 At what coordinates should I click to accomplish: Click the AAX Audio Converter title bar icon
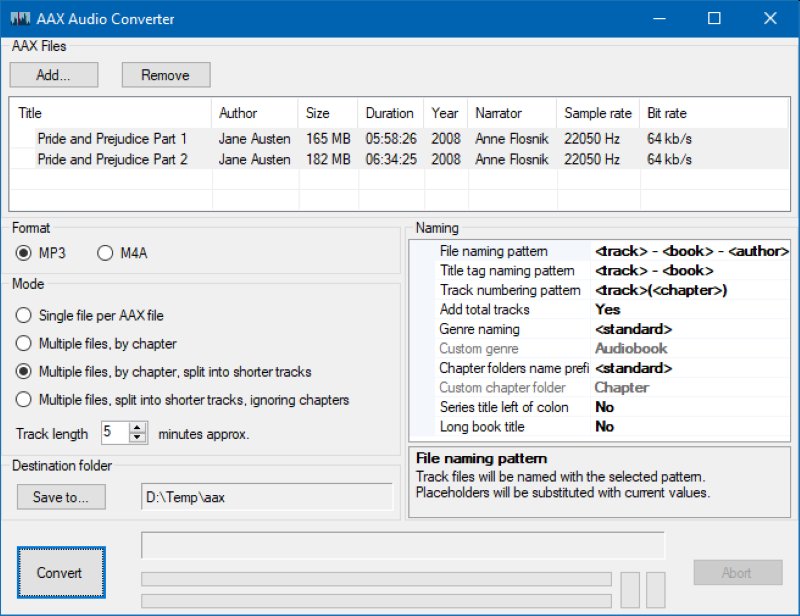tap(20, 18)
